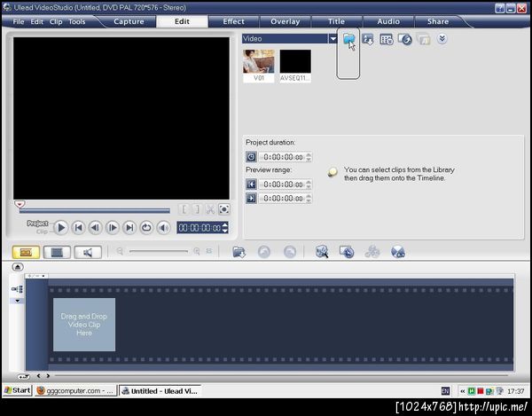Click the Enable 5.1 Surround icon
532x416 pixels.
(x=397, y=252)
